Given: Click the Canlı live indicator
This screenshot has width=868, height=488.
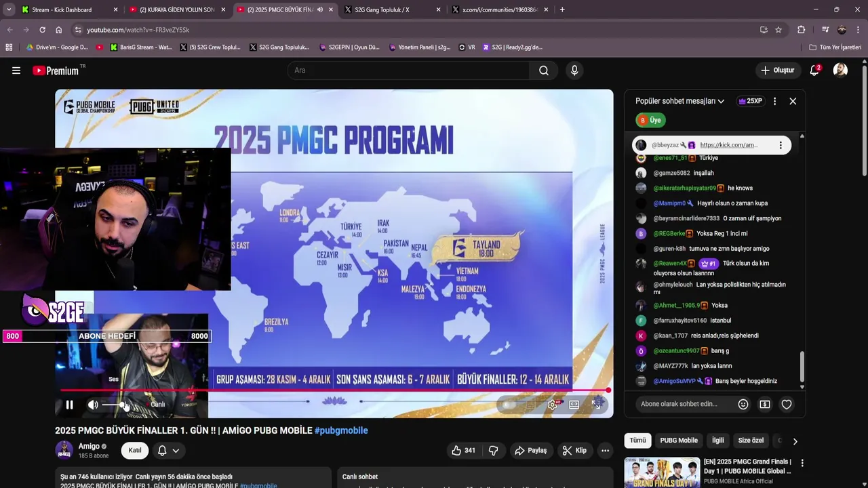Looking at the screenshot, I should point(156,405).
